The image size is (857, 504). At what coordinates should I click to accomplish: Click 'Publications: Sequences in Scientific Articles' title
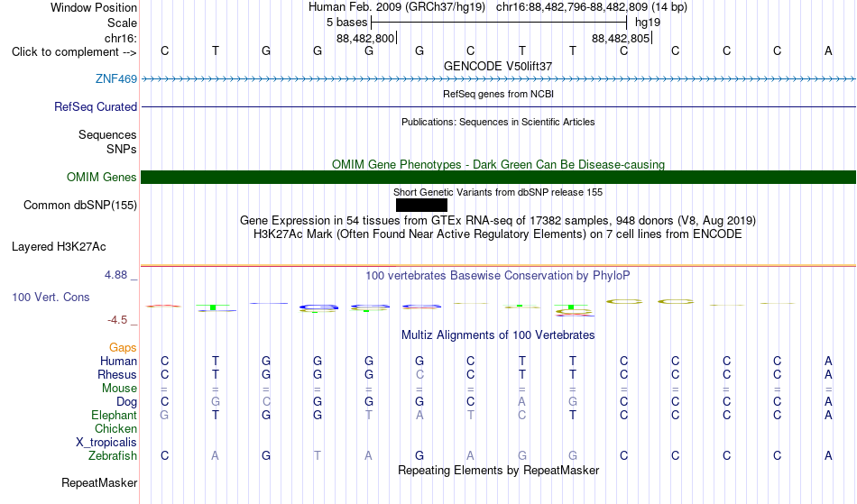pos(498,122)
